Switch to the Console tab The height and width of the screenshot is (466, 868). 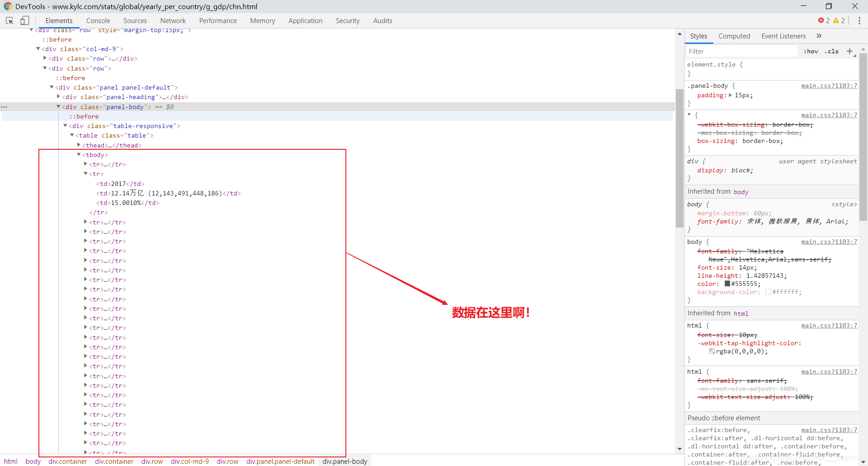(98, 21)
